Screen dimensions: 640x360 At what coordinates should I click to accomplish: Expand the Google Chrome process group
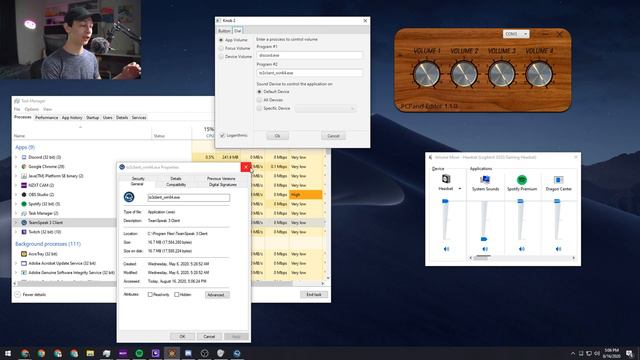coord(16,167)
